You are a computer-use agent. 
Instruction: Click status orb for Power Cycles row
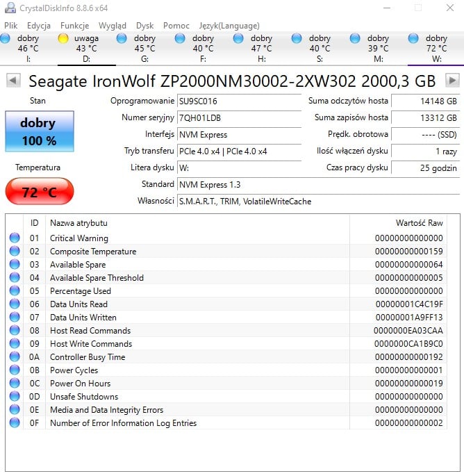[x=15, y=370]
